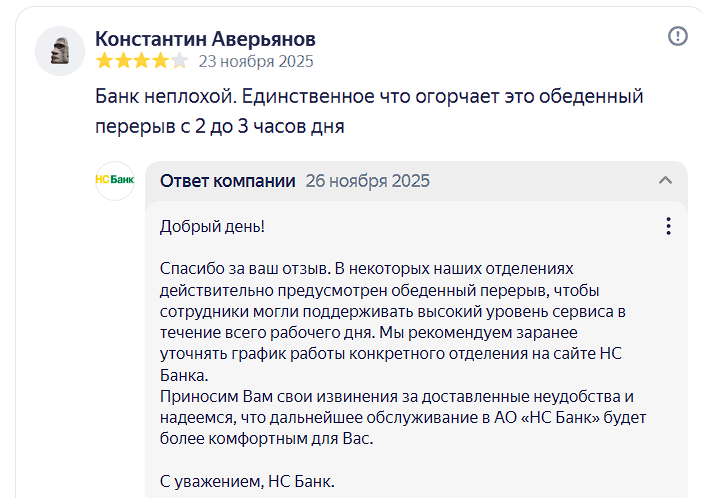Click the second rating star

122,61
